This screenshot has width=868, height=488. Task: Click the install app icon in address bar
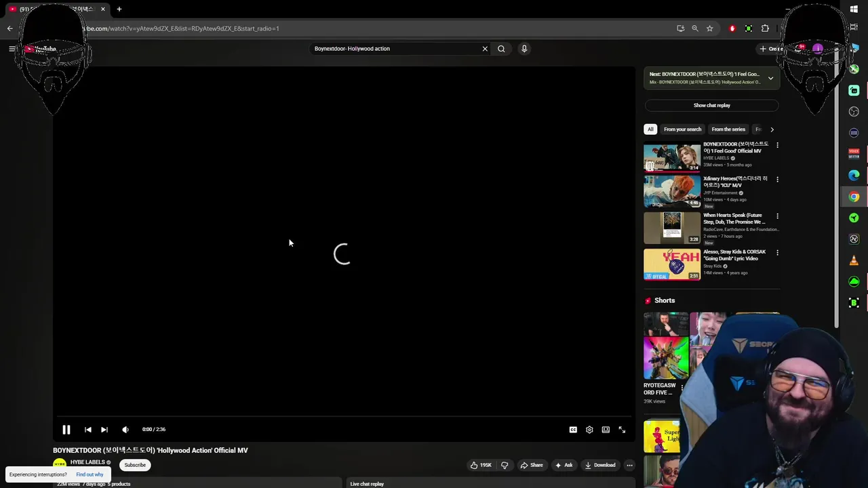coord(680,28)
